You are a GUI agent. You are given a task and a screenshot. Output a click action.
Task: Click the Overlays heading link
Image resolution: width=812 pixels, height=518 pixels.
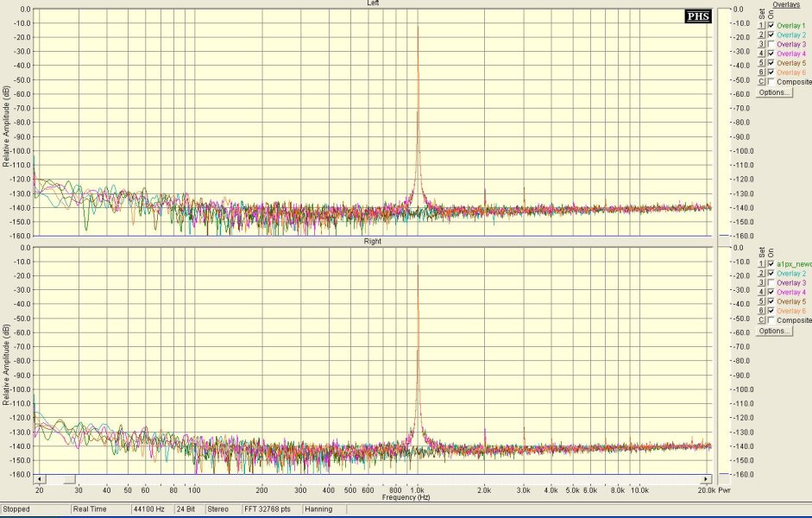click(x=786, y=5)
